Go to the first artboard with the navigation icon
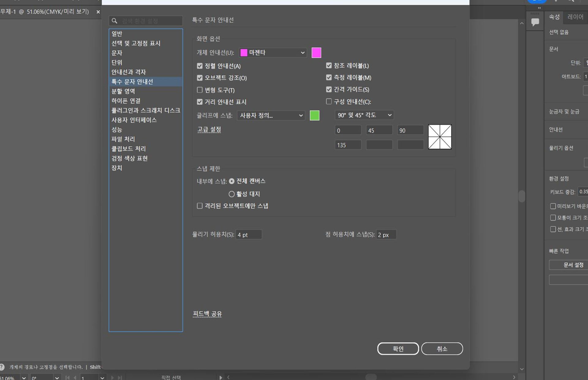Image resolution: width=588 pixels, height=380 pixels. (x=68, y=378)
